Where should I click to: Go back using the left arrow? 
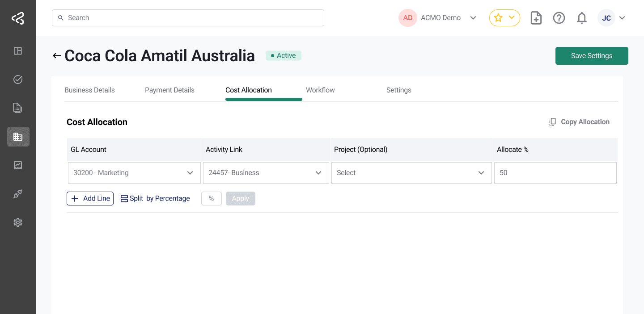(x=57, y=56)
